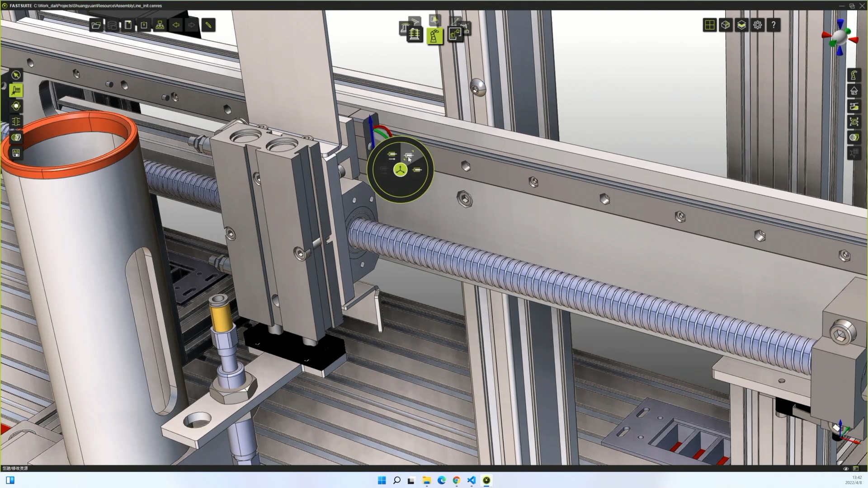
Task: Click the green back arrow button
Action: coord(176,25)
